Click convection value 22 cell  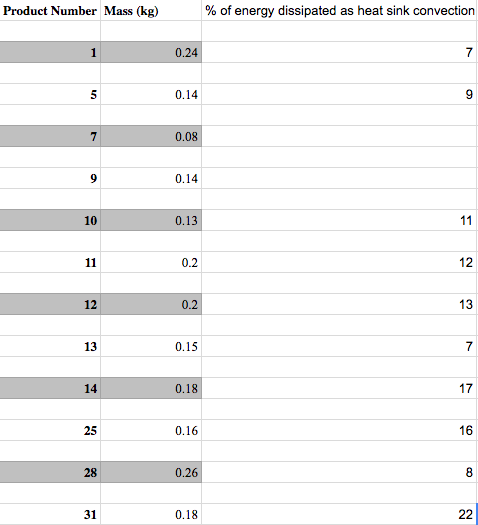(339, 514)
